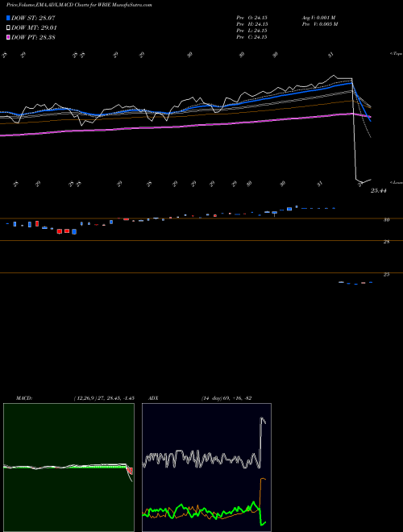The height and width of the screenshot is (532, 403).
Task: Click the MACD panel title
Action: click(24, 398)
